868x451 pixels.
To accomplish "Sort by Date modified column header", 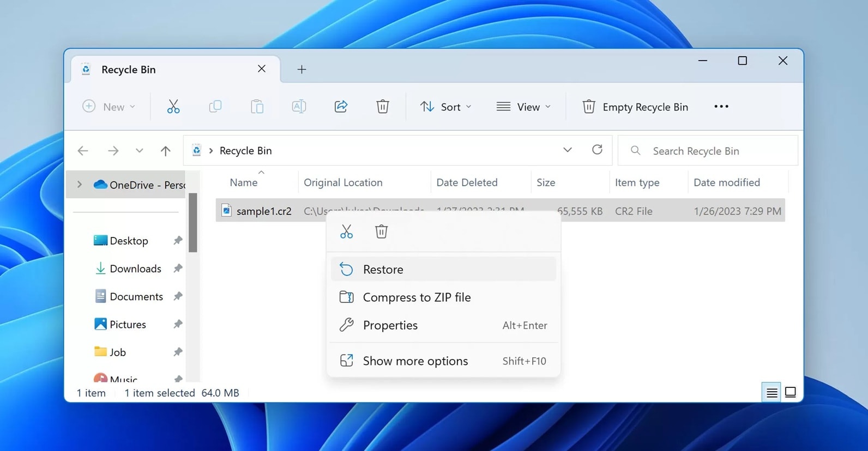I will click(x=726, y=182).
